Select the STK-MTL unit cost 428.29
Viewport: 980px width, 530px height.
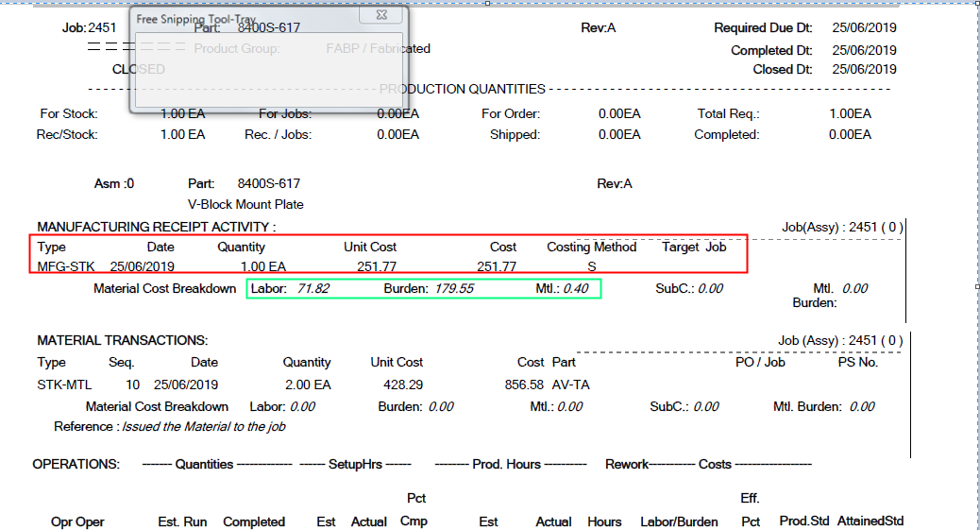[x=403, y=385]
